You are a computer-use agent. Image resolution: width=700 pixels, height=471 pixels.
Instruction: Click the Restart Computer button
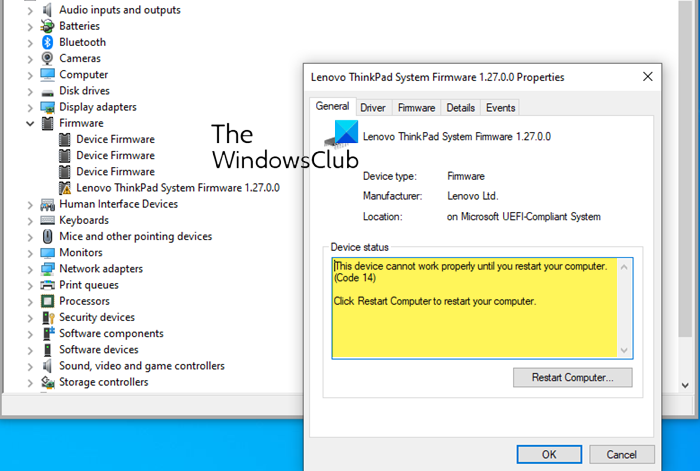coord(572,377)
